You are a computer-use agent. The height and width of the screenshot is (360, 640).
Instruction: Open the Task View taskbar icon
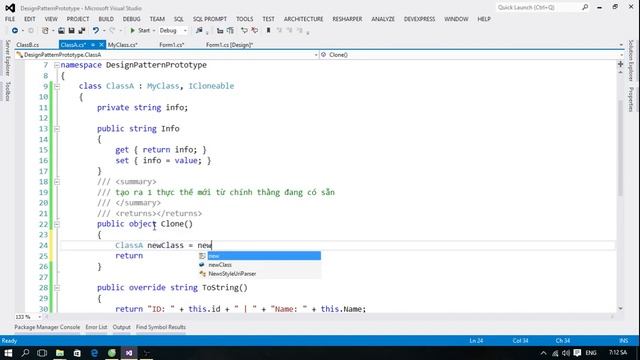[42, 353]
